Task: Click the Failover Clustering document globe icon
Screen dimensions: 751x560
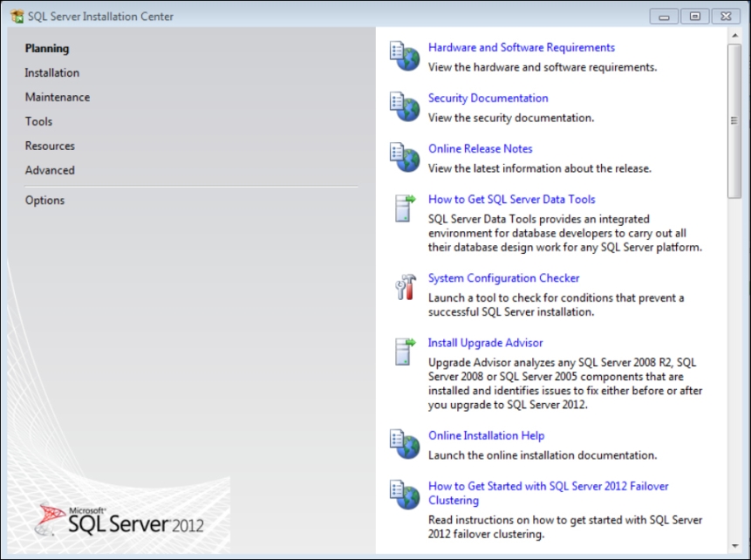Action: click(404, 495)
